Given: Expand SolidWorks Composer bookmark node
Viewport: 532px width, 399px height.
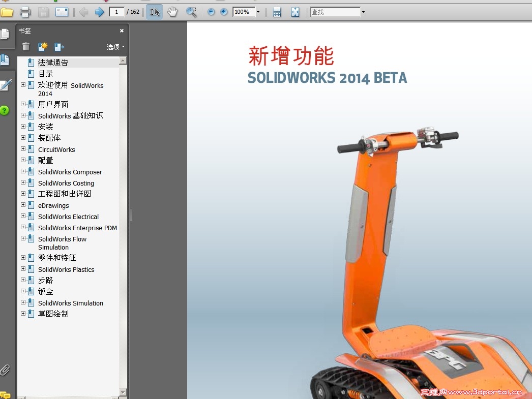Looking at the screenshot, I should coord(23,171).
